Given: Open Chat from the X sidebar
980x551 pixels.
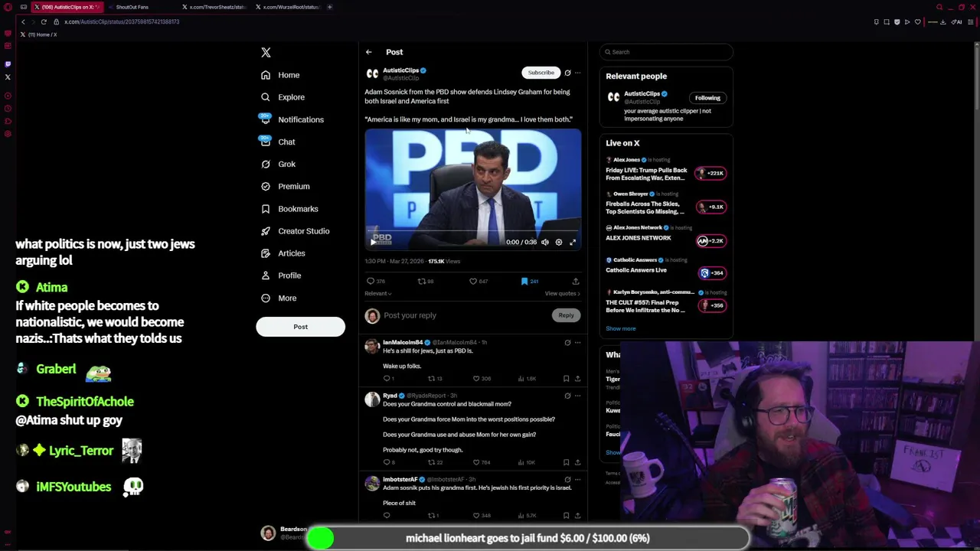Looking at the screenshot, I should [x=278, y=142].
